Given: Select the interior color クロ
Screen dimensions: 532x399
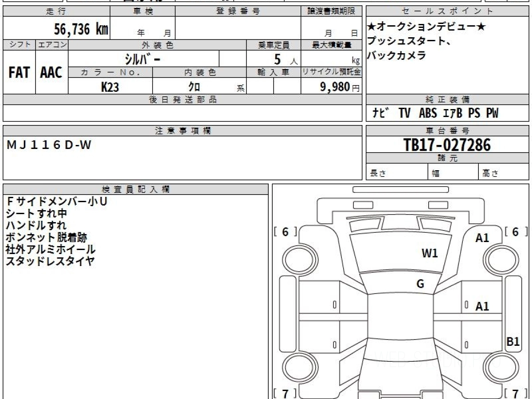Looking at the screenshot, I should pos(194,87).
